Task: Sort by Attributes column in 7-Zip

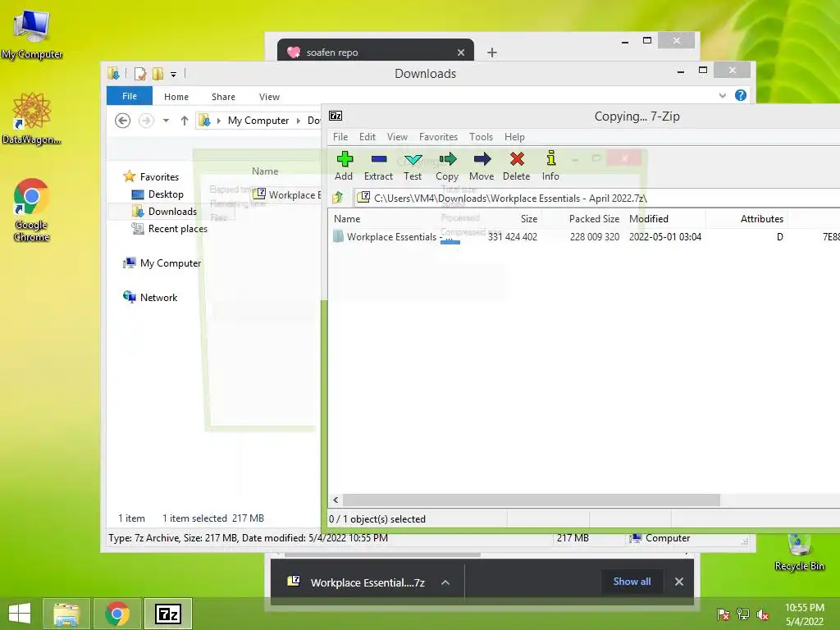Action: point(761,218)
